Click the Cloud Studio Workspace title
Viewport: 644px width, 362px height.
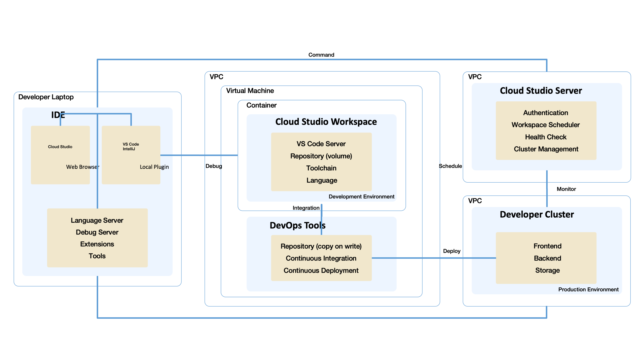pyautogui.click(x=326, y=122)
